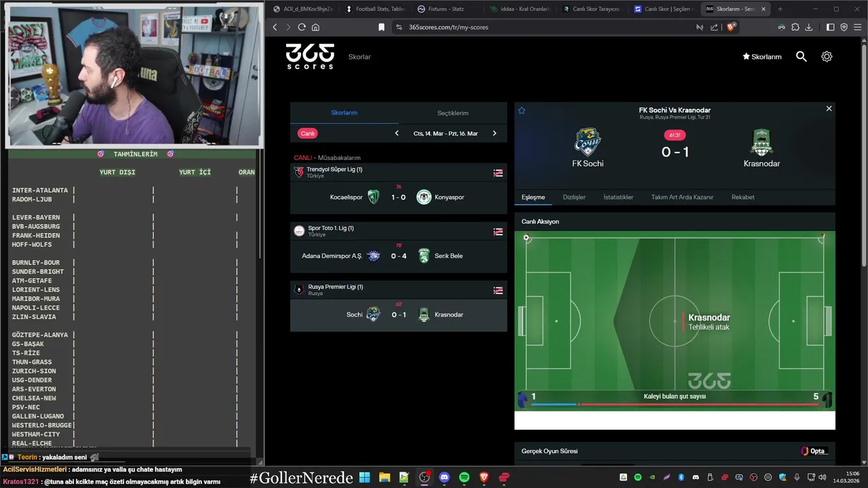The width and height of the screenshot is (868, 488).
Task: Open Spotify from taskbar
Action: click(464, 477)
